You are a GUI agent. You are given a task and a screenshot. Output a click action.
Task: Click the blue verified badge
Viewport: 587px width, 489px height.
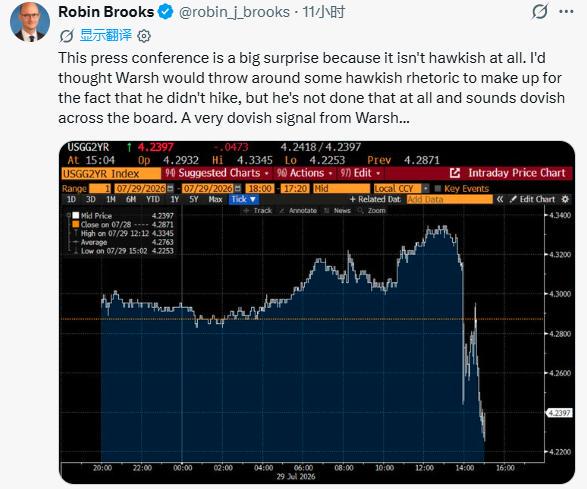pyautogui.click(x=165, y=12)
